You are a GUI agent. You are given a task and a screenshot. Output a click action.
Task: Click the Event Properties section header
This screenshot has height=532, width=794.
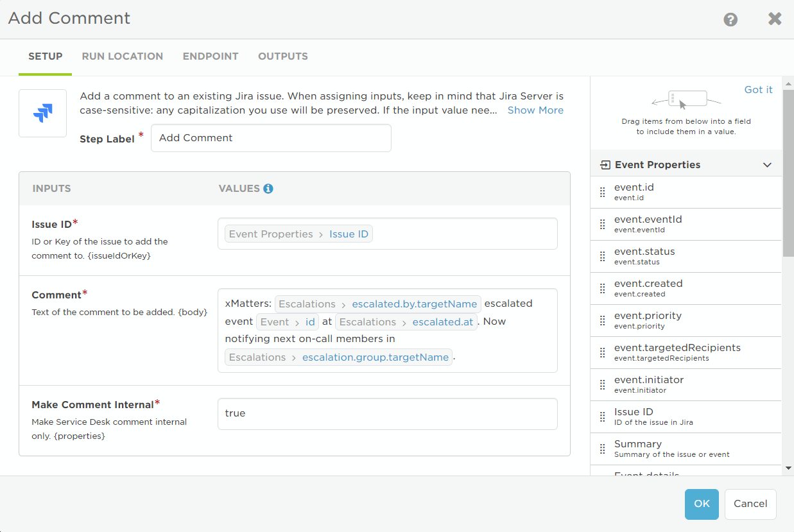686,165
